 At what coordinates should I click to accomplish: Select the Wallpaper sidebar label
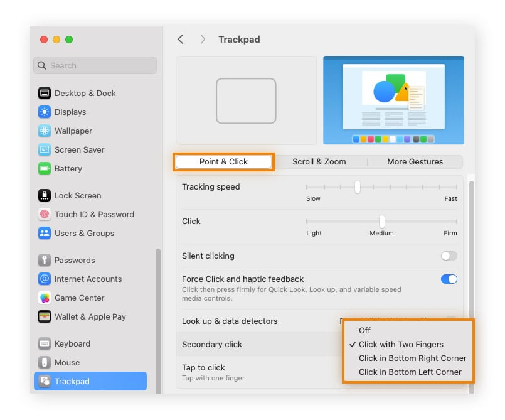coord(73,131)
